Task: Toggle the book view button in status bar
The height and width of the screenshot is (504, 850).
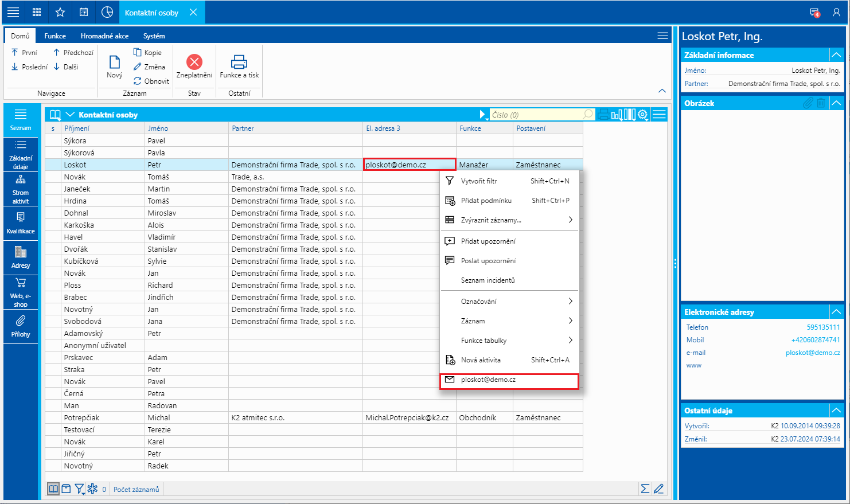Action: coord(53,489)
